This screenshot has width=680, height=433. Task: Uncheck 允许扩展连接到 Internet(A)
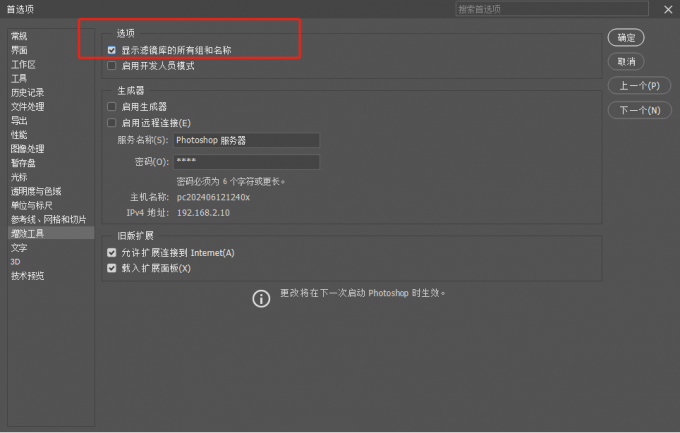coord(112,253)
